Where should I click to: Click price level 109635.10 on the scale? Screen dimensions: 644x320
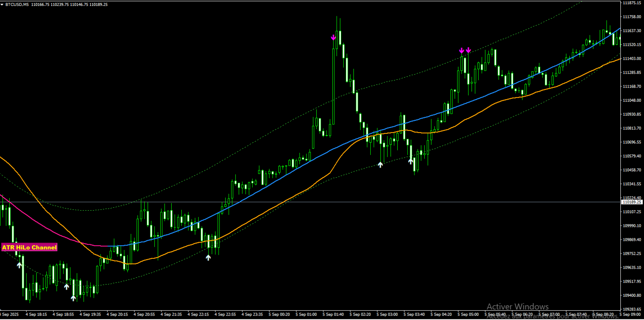pyautogui.click(x=631, y=267)
